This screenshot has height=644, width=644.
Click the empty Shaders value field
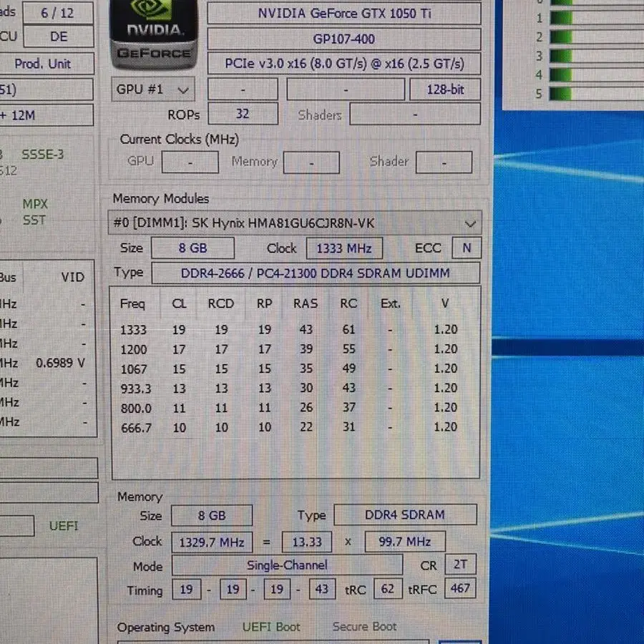[x=415, y=114]
